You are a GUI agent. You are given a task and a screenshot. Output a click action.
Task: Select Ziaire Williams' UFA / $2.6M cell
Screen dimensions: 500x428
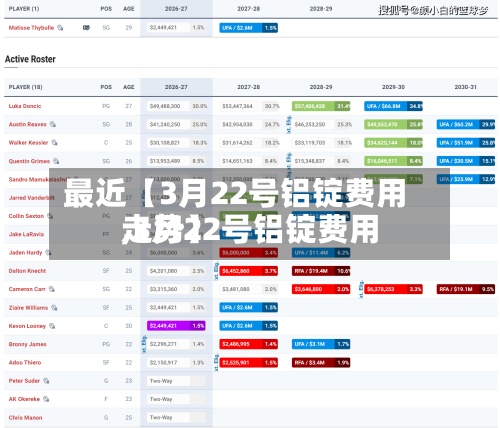[x=249, y=307]
